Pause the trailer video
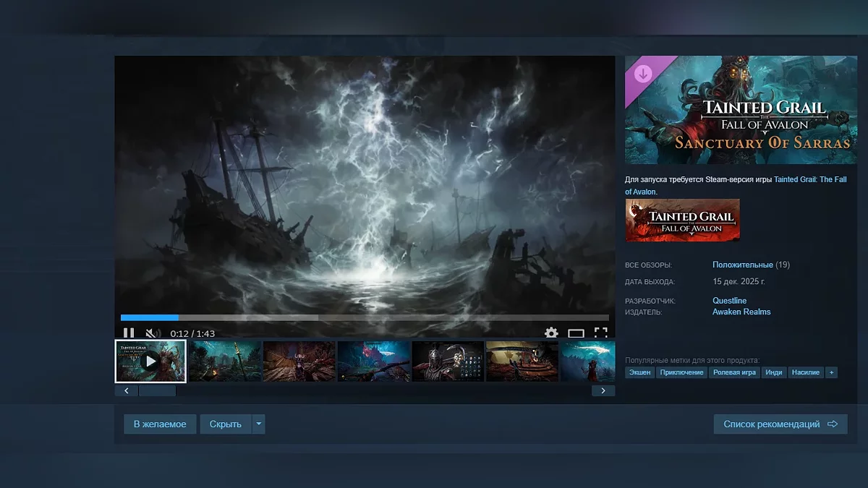Screen dimensions: 868x488 pos(129,333)
